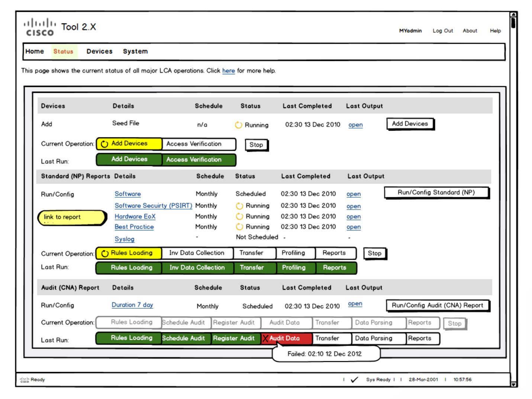532x399 pixels.
Task: Open last output for Hardware EoX row
Action: [x=354, y=217]
